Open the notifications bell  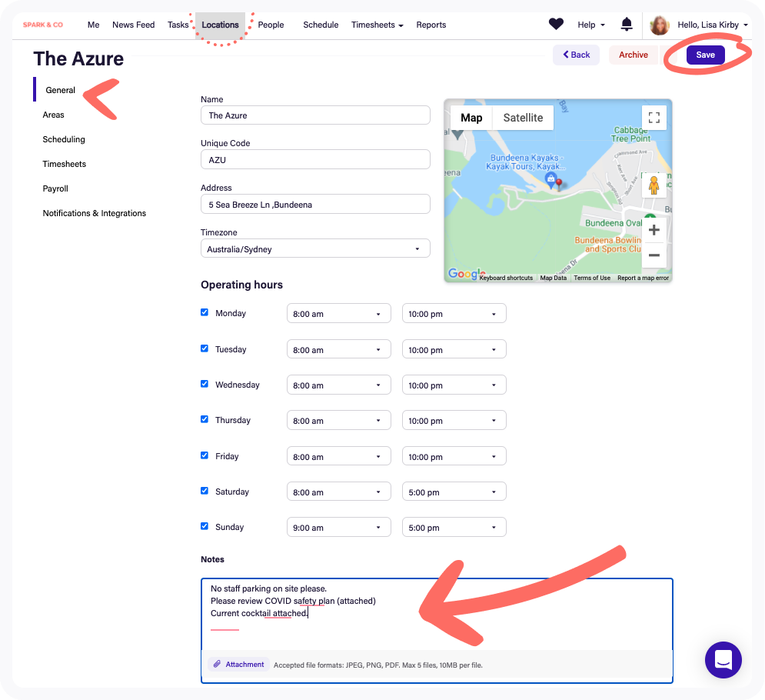point(627,25)
